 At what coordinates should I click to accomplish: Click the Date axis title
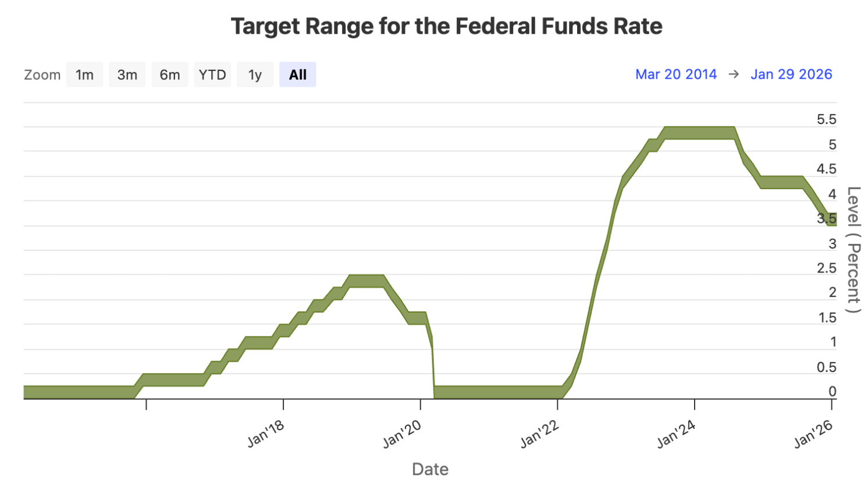pyautogui.click(x=431, y=469)
